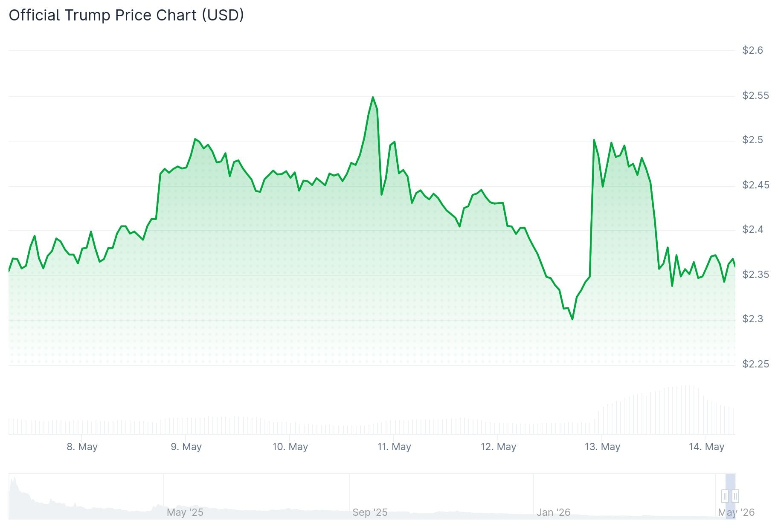The width and height of the screenshot is (778, 532).
Task: Click the '10. May' date label
Action: tap(290, 447)
